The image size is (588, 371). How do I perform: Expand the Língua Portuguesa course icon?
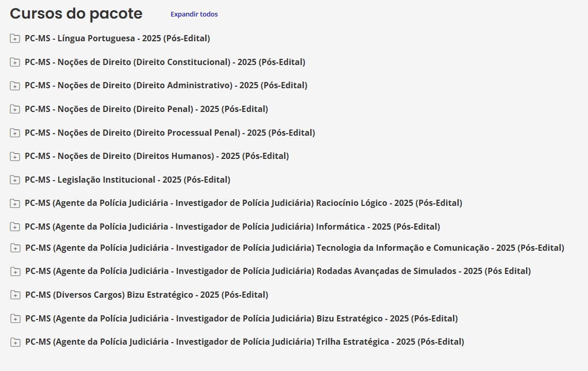tap(15, 38)
